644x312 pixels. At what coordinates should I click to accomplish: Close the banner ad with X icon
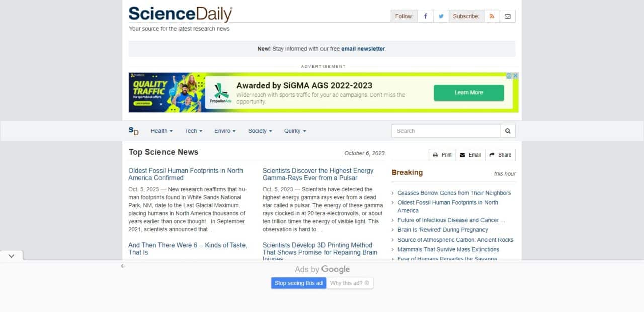(x=515, y=76)
